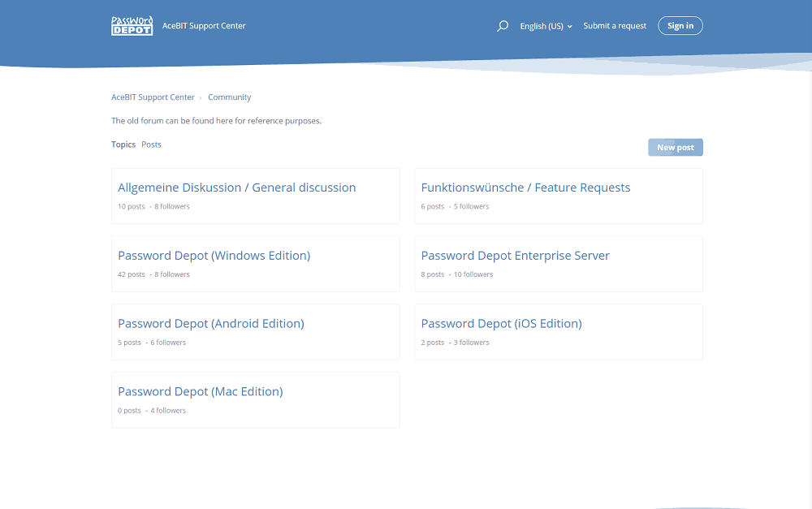Click '6 posts' under Feature Requests
Viewport: 812px width, 509px height.
[433, 206]
